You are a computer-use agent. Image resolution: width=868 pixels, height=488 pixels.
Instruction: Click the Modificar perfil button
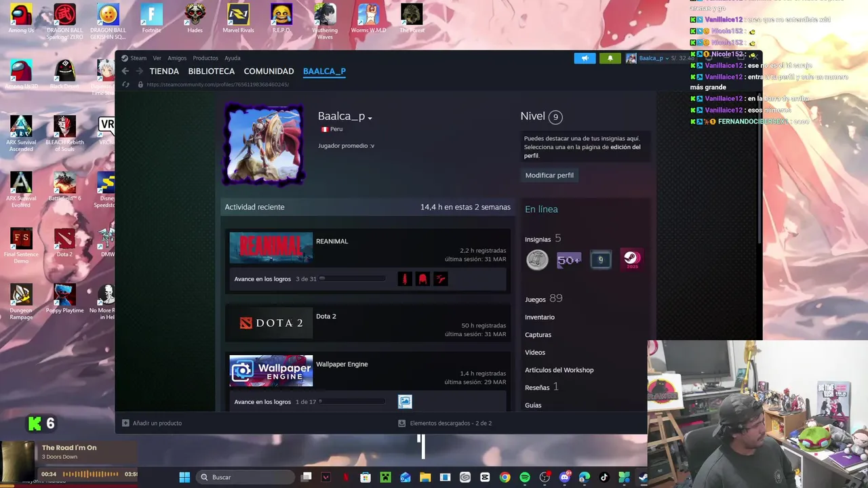click(x=549, y=175)
